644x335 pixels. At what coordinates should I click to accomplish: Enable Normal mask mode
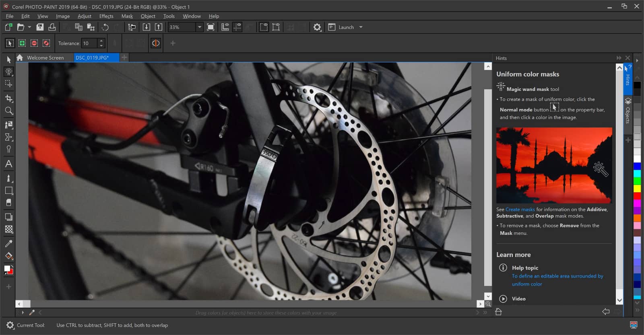click(x=10, y=43)
